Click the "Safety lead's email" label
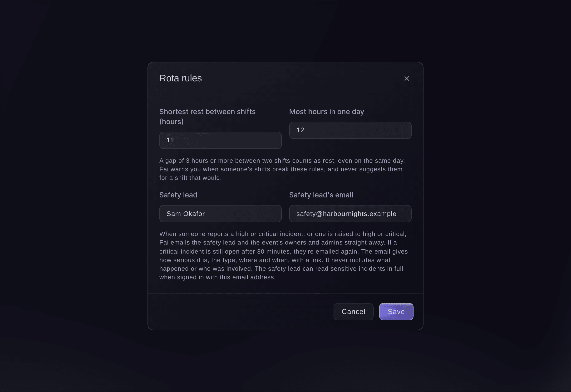The image size is (571, 392). pos(321,195)
